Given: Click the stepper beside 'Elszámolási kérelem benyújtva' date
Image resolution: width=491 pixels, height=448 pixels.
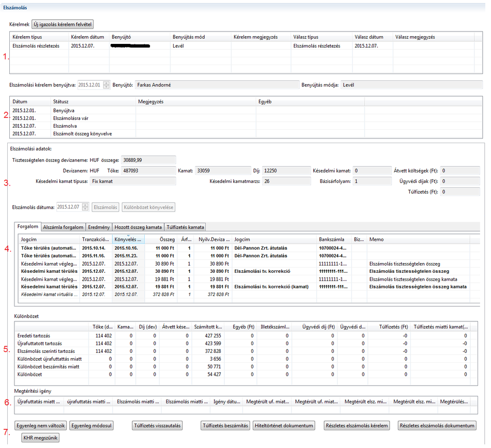Looking at the screenshot, I should coord(106,85).
